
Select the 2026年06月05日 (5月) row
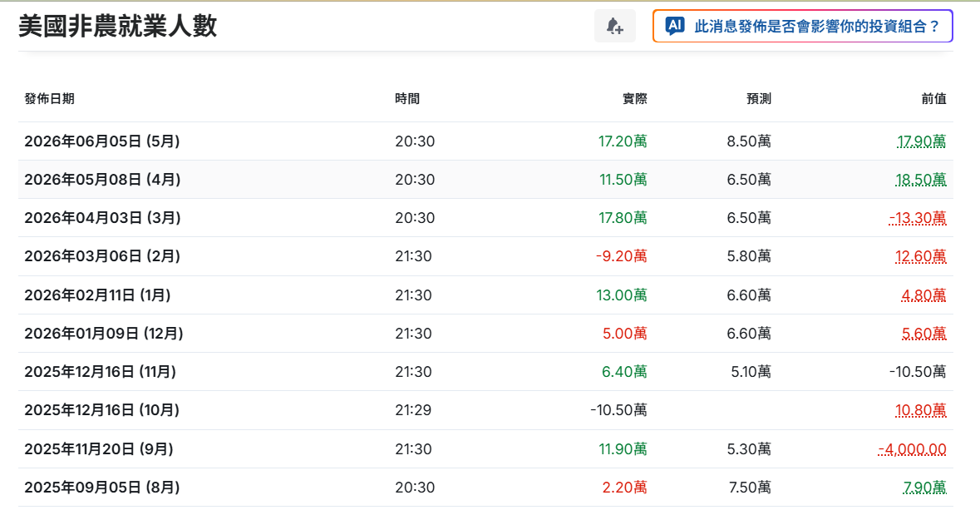coord(485,141)
